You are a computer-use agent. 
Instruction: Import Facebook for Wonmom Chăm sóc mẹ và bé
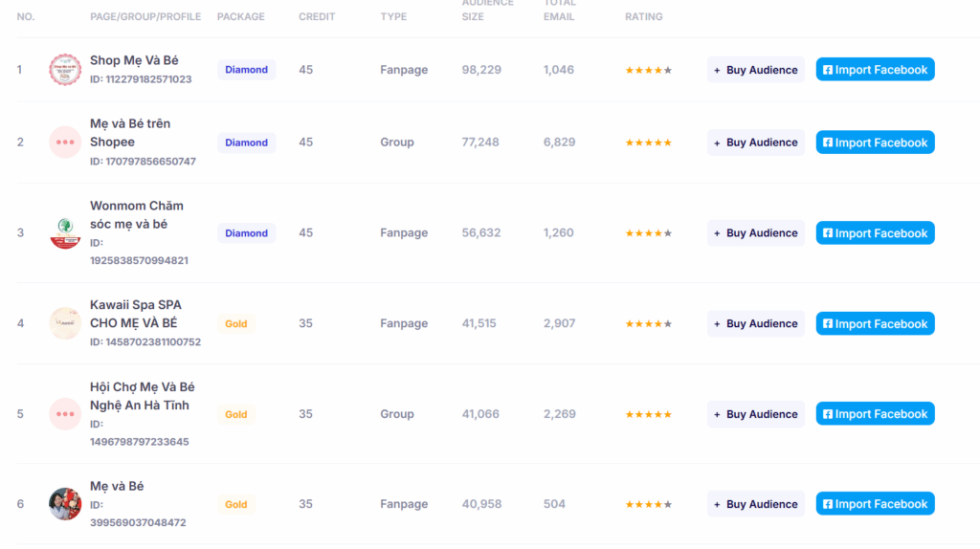click(x=875, y=233)
